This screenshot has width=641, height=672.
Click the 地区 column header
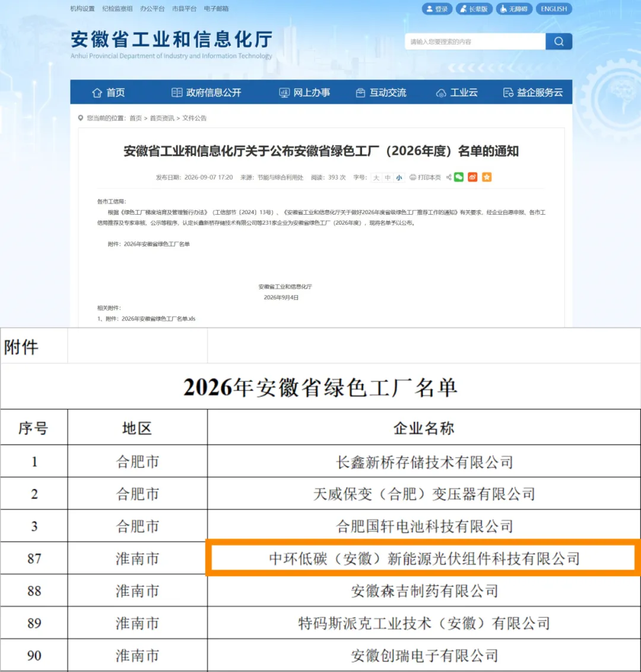[137, 428]
